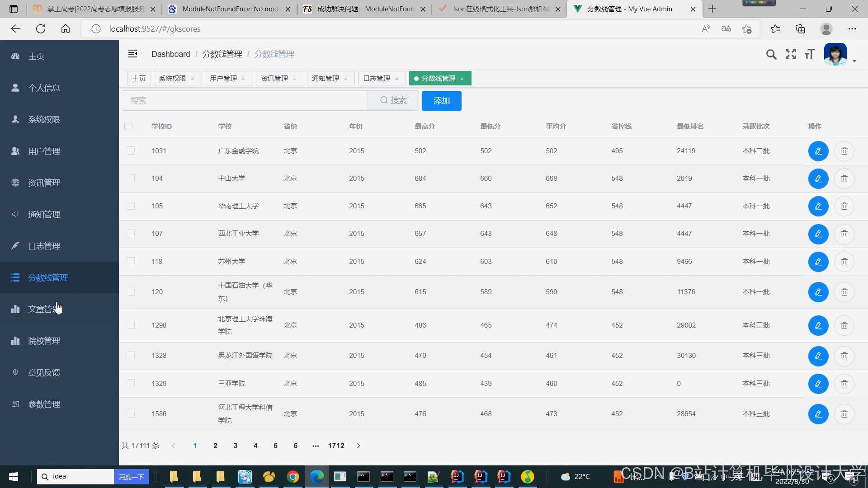Focus the 搜索 input field
Viewport: 868px width, 488px height.
coord(244,100)
